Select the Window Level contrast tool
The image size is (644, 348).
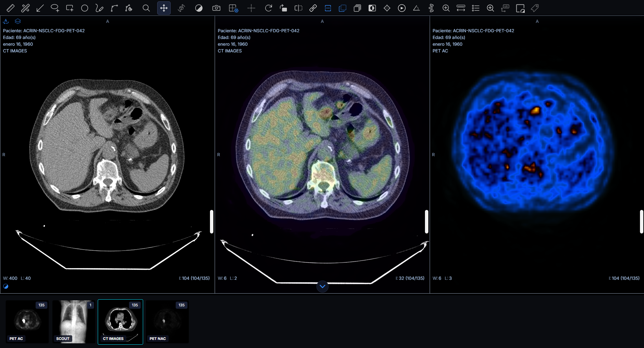[x=199, y=8]
